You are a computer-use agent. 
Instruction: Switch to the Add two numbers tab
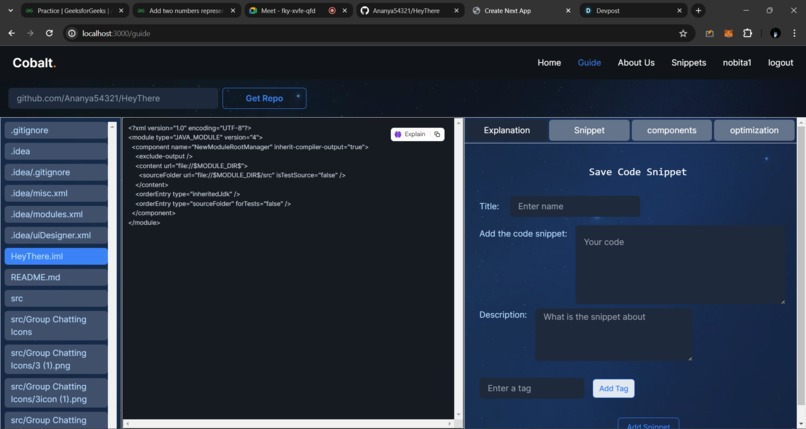point(186,10)
